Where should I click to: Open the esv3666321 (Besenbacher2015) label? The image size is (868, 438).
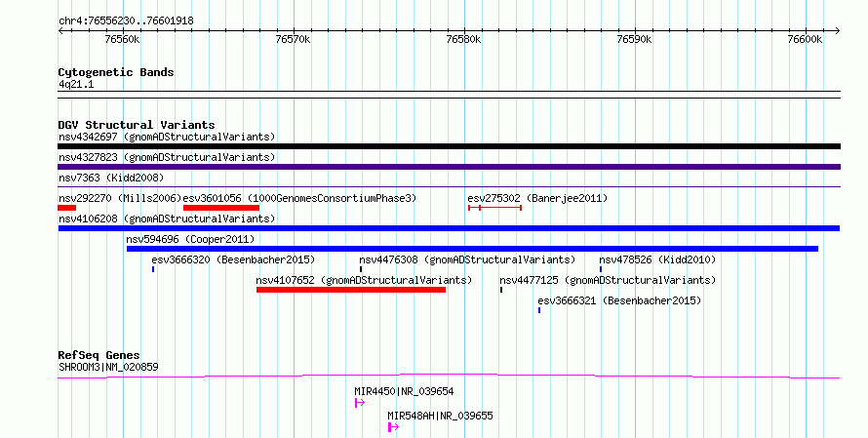click(619, 300)
